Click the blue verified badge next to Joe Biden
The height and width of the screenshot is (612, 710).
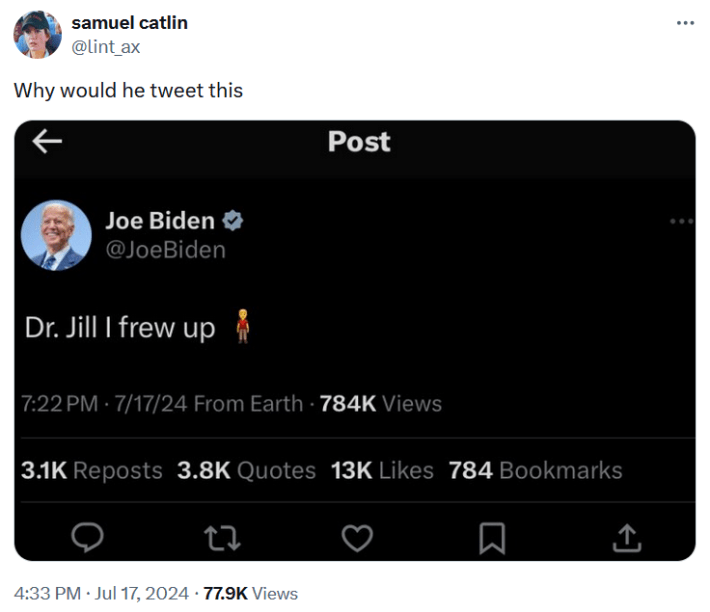233,220
